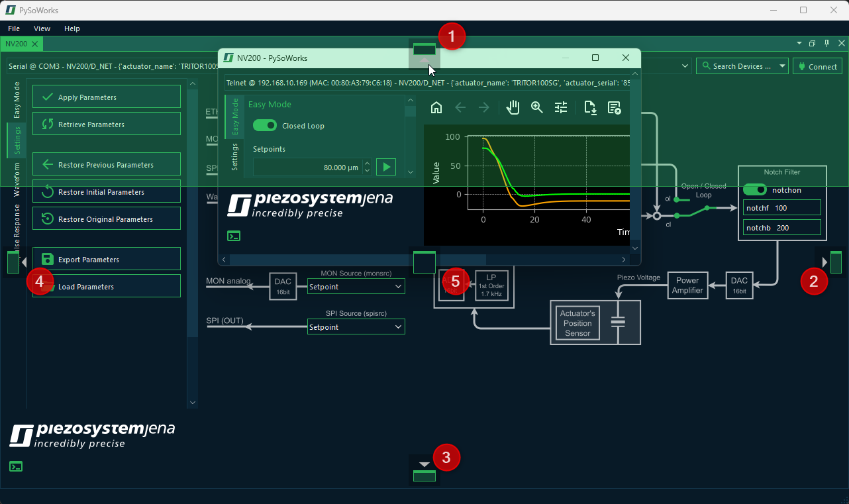Expand the device selection combo box chevron

click(685, 66)
